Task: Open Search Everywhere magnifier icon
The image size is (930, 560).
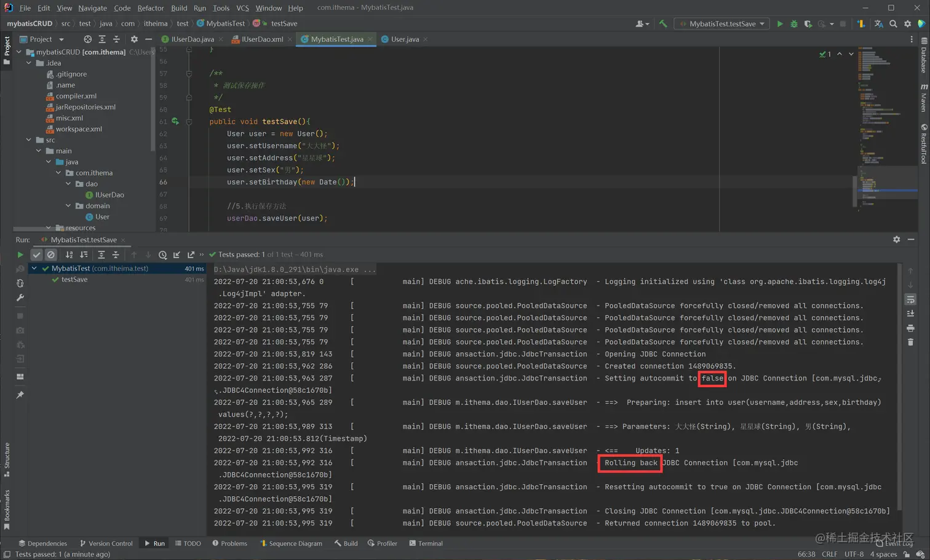Action: click(893, 24)
